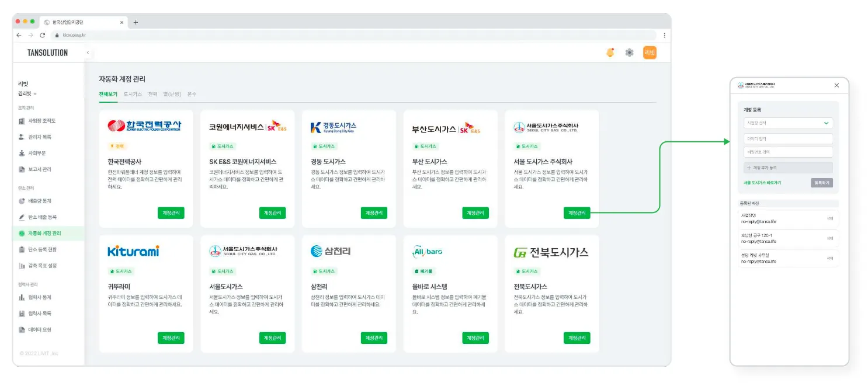
Task: Click the Allbaro logo image
Action: (x=427, y=252)
